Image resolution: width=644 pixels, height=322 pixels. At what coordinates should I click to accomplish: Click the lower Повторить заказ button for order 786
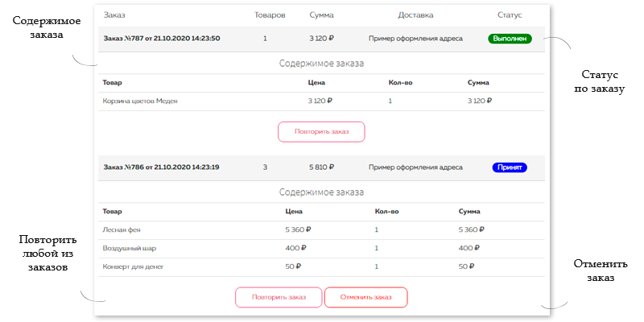279,297
